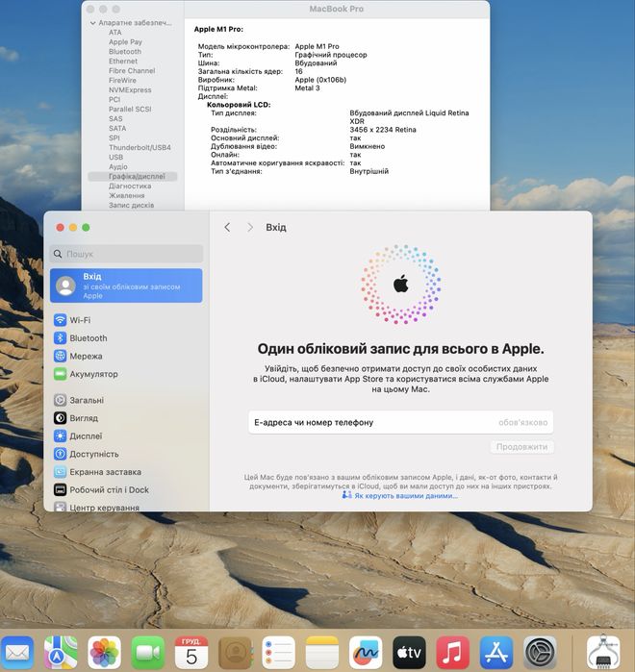Click the Wi-Fi icon in settings sidebar
The height and width of the screenshot is (672, 635).
point(60,320)
